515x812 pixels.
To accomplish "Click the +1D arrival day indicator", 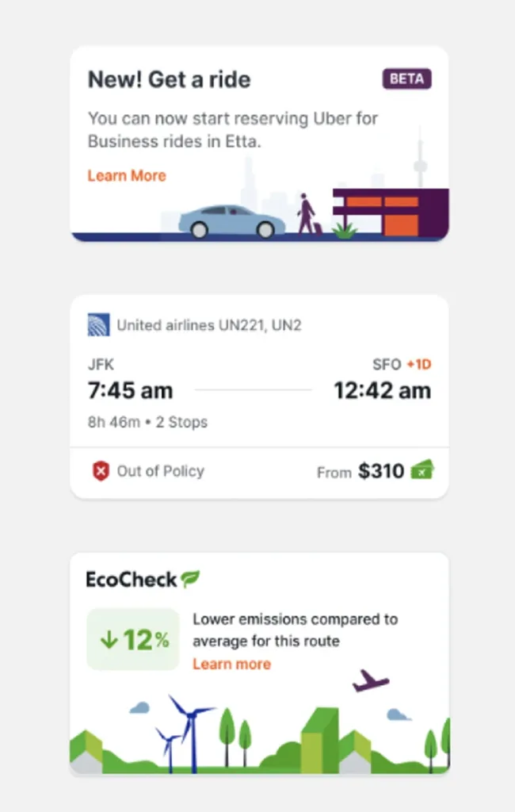I will 418,365.
